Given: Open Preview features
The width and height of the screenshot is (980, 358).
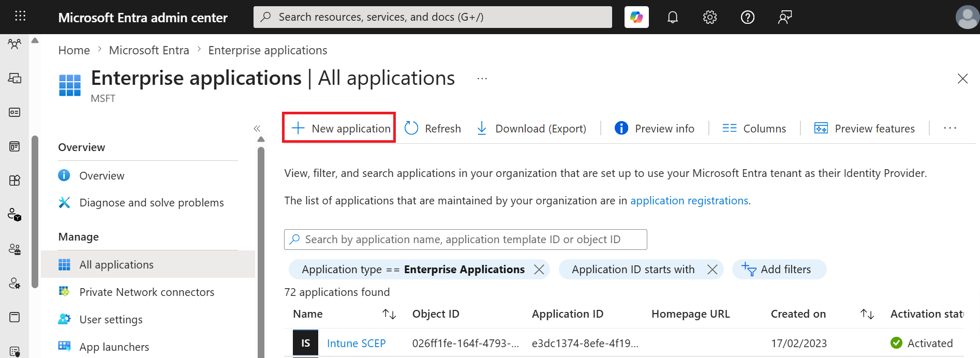Looking at the screenshot, I should click(x=865, y=128).
